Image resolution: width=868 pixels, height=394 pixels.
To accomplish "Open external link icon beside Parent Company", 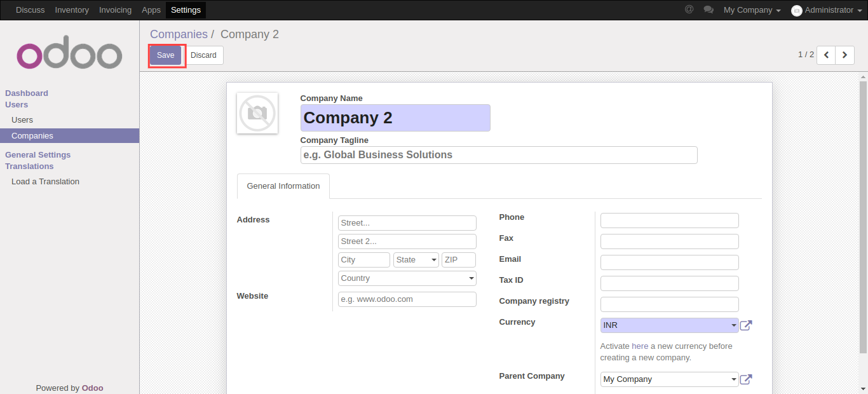I will [x=746, y=379].
